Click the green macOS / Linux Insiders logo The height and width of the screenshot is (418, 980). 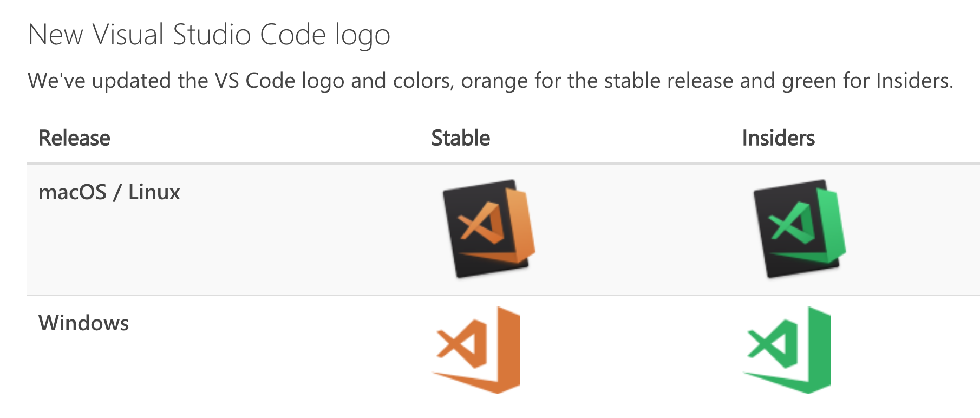tap(800, 229)
